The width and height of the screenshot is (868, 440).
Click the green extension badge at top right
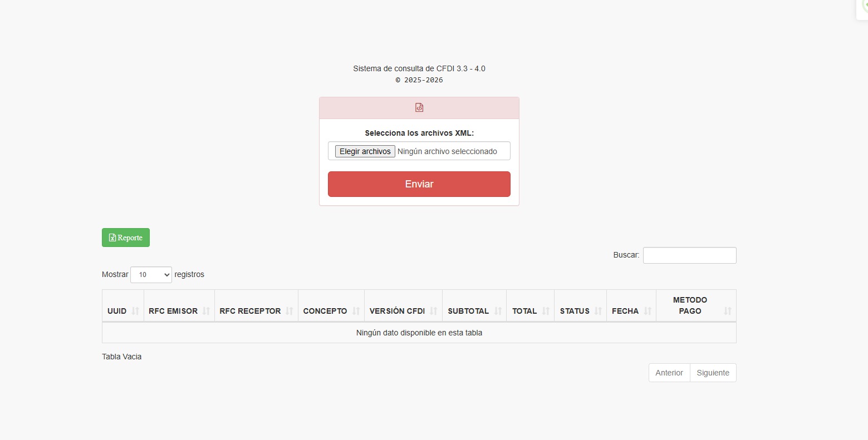click(x=864, y=7)
